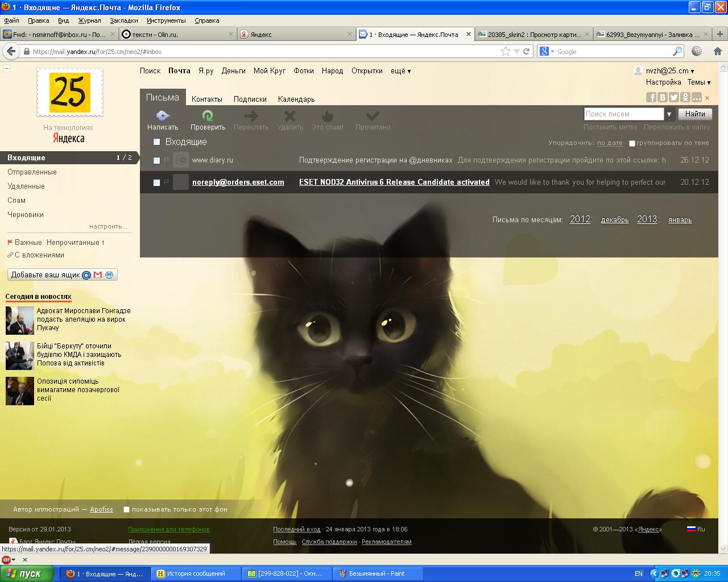Click the Удалить delete cross icon
Image resolution: width=728 pixels, height=582 pixels.
(x=290, y=116)
